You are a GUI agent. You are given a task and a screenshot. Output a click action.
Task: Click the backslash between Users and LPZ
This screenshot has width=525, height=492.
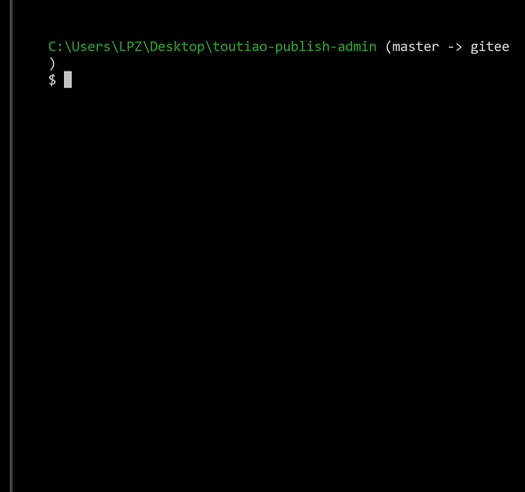click(x=115, y=47)
